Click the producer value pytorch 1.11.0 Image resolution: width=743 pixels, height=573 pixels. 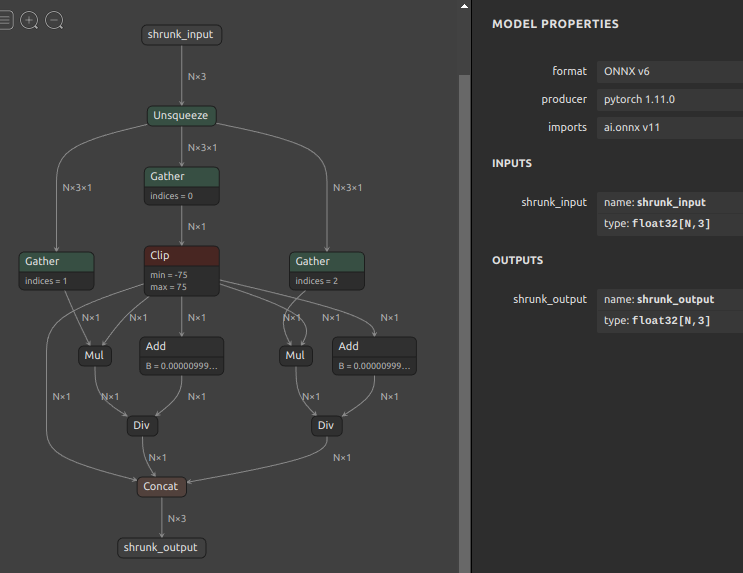pyautogui.click(x=670, y=100)
